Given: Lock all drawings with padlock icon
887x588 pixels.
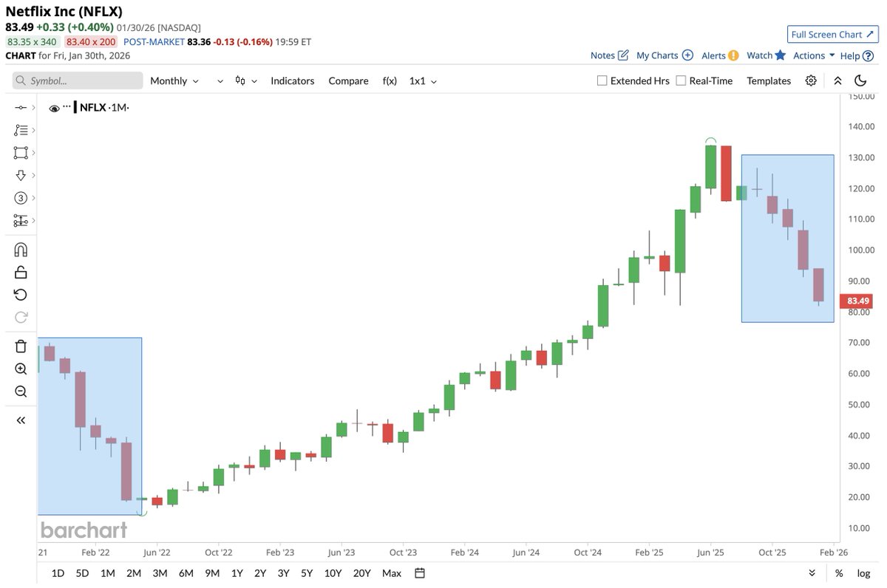Looking at the screenshot, I should pyautogui.click(x=21, y=272).
